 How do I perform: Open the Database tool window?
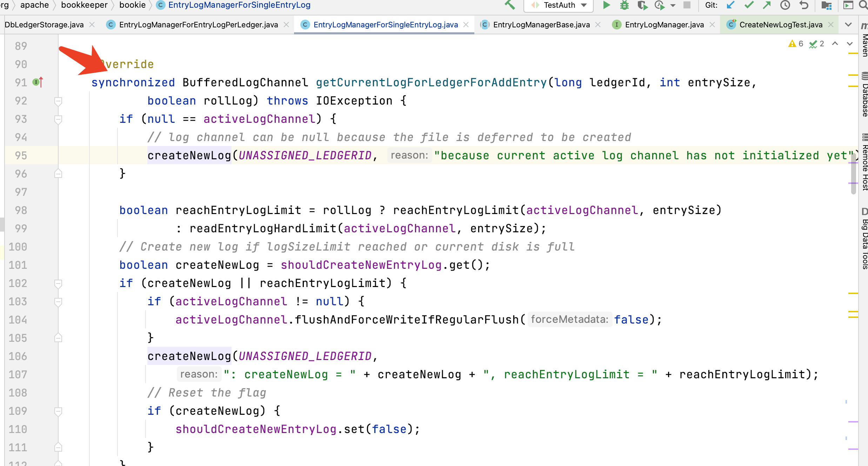(864, 94)
